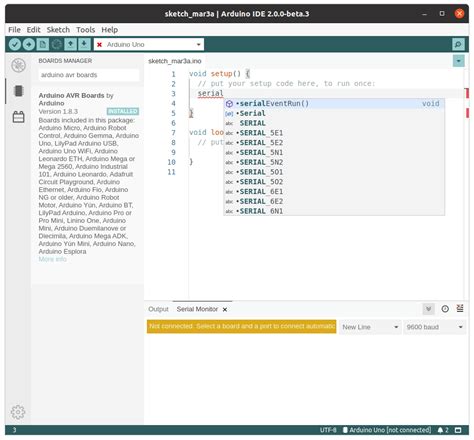The width and height of the screenshot is (474, 440).
Task: Open the Library Manager sidebar icon
Action: tap(18, 117)
